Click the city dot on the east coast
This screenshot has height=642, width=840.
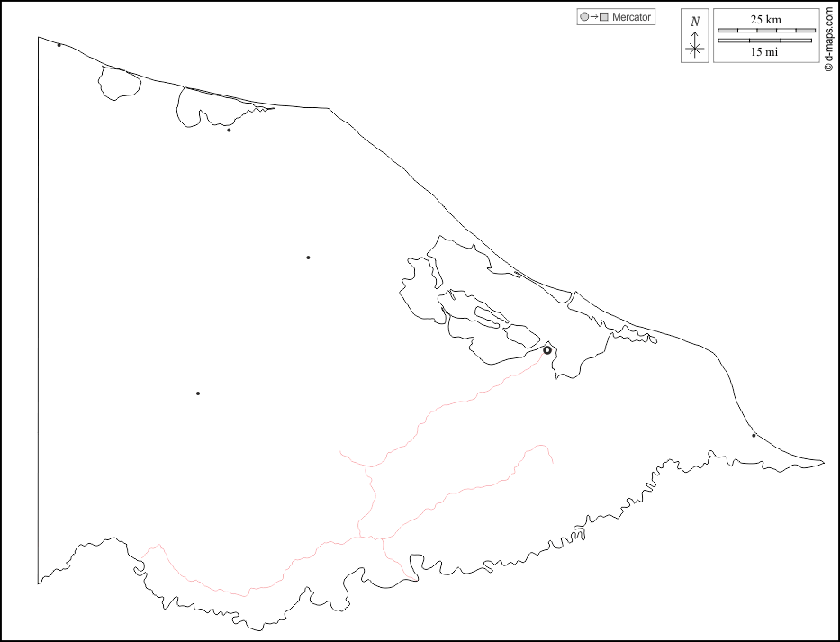754,436
